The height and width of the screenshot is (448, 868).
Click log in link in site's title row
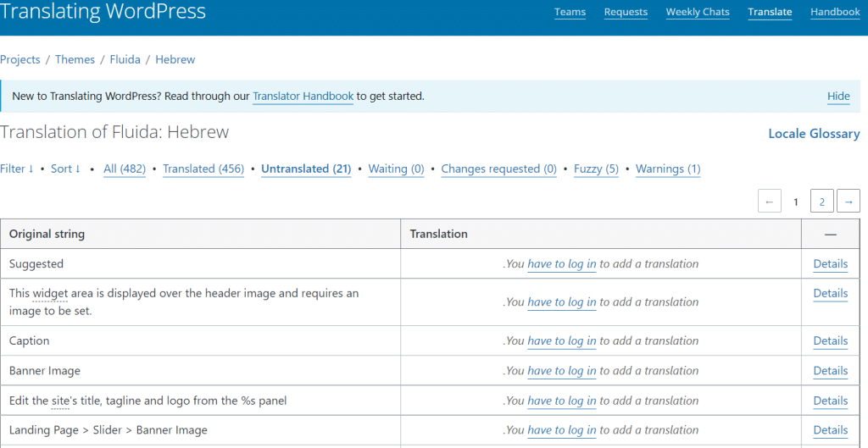point(562,401)
